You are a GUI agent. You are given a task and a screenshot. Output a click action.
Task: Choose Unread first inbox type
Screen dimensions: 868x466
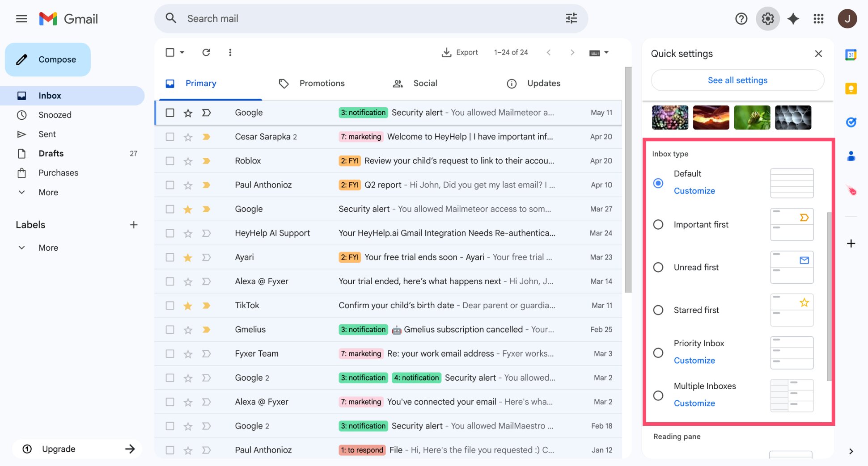point(658,267)
